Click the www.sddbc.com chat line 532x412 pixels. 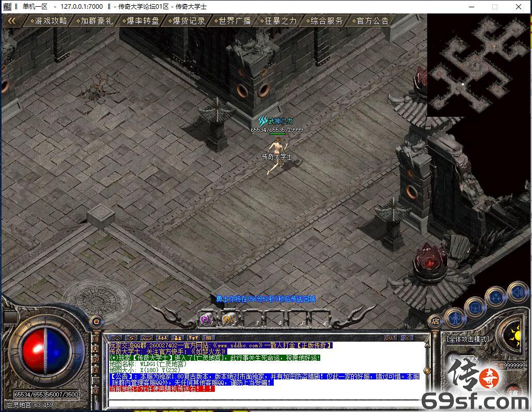coord(221,345)
